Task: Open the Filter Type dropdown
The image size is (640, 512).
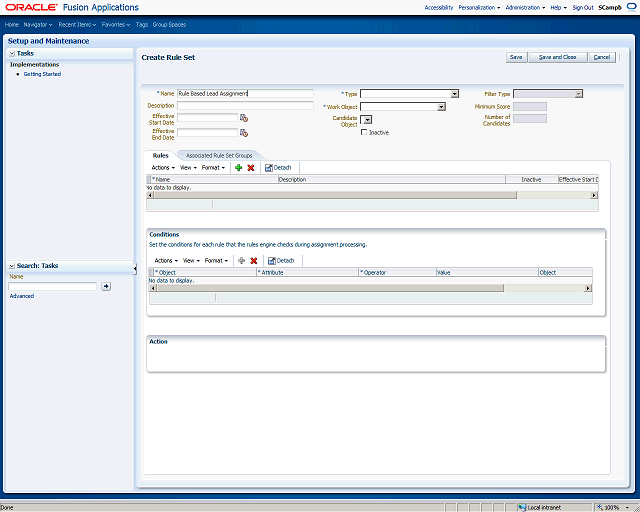Action: [x=578, y=94]
